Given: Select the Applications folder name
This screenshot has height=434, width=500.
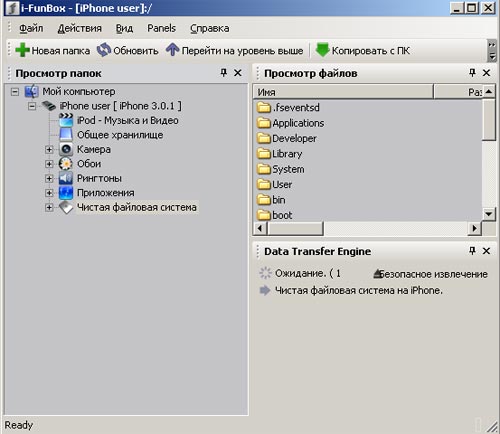Looking at the screenshot, I should (298, 123).
